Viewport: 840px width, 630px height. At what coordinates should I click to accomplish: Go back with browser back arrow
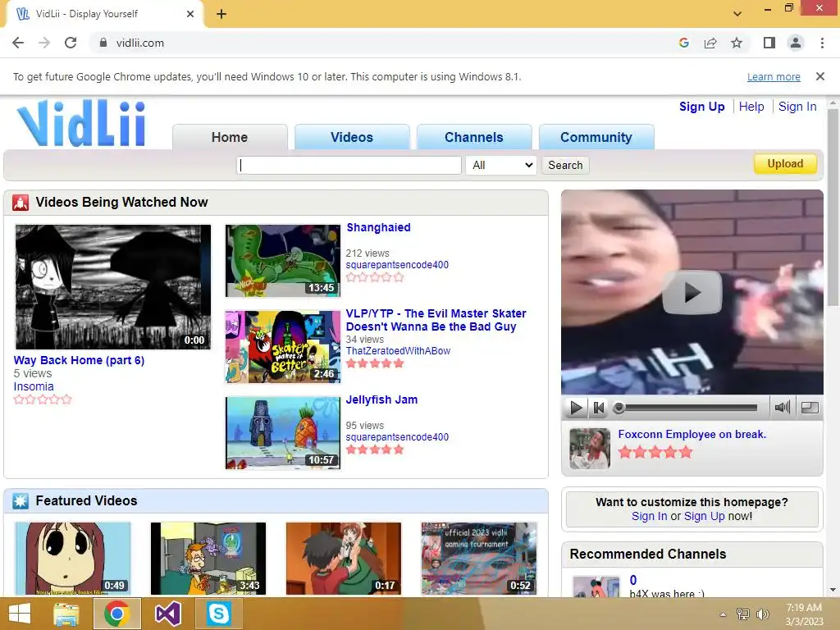(18, 43)
